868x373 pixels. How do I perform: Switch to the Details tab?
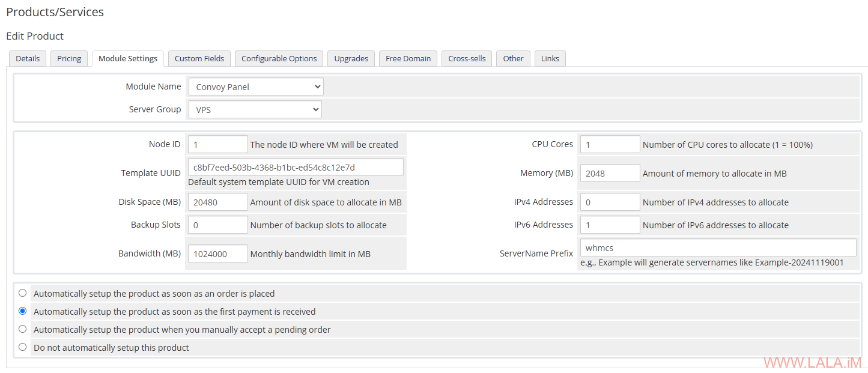pos(28,58)
